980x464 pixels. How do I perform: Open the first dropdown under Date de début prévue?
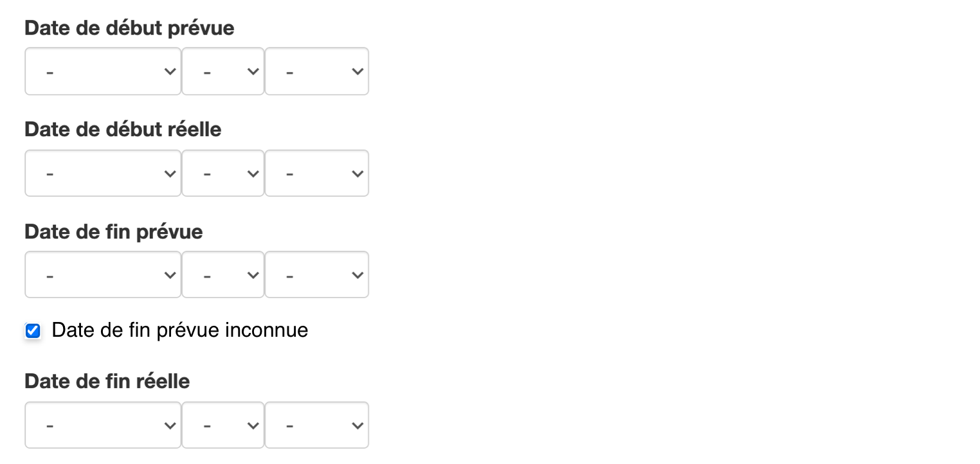[103, 71]
